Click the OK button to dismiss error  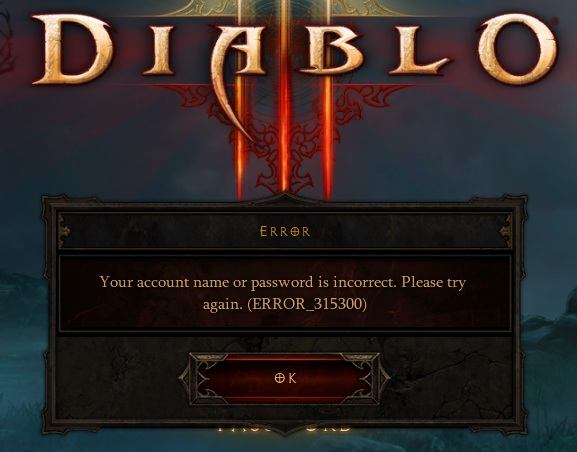285,378
